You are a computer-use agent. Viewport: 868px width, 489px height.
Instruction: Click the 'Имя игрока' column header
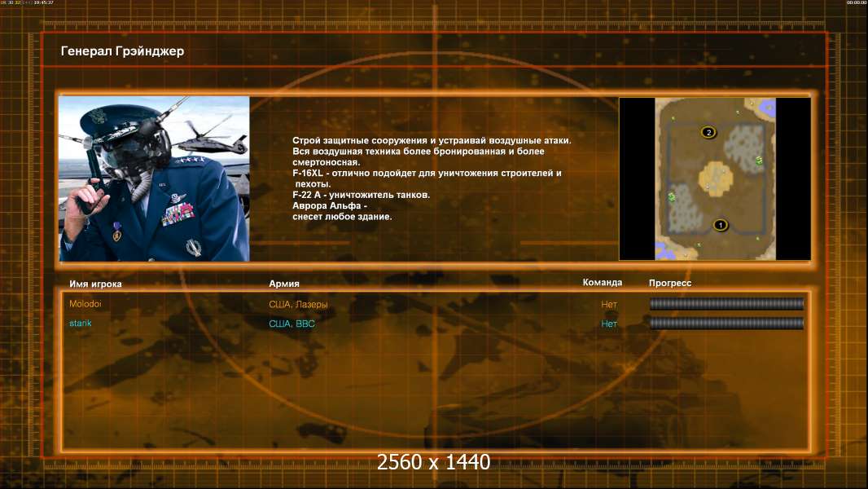[x=96, y=284]
